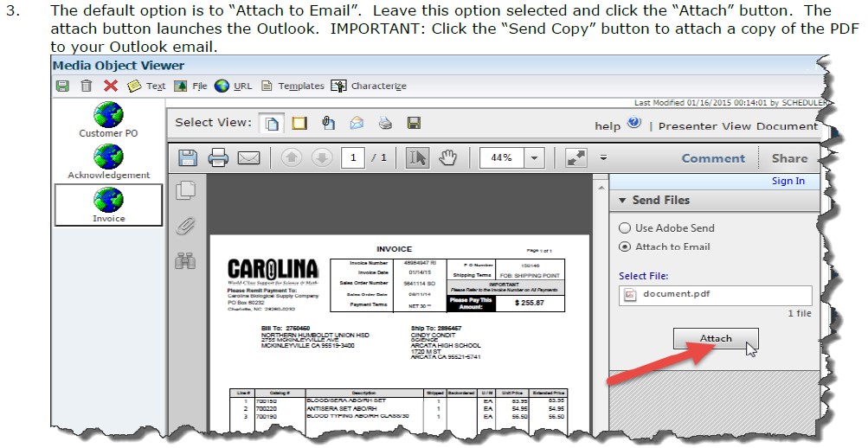
Task: Add a Text media object
Action: point(146,86)
